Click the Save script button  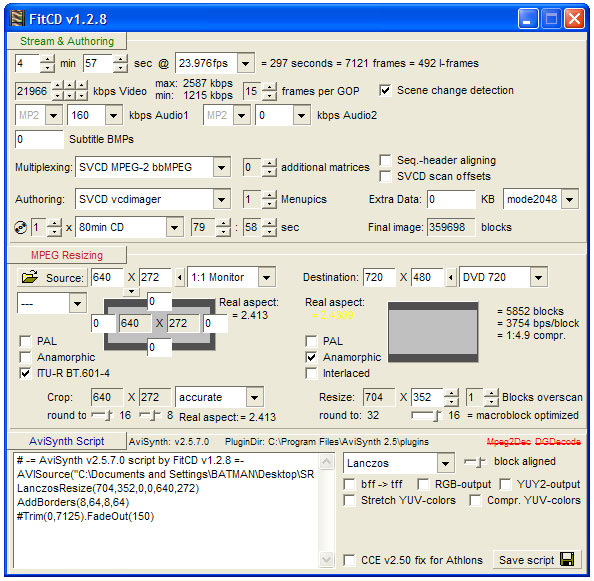coord(537,559)
